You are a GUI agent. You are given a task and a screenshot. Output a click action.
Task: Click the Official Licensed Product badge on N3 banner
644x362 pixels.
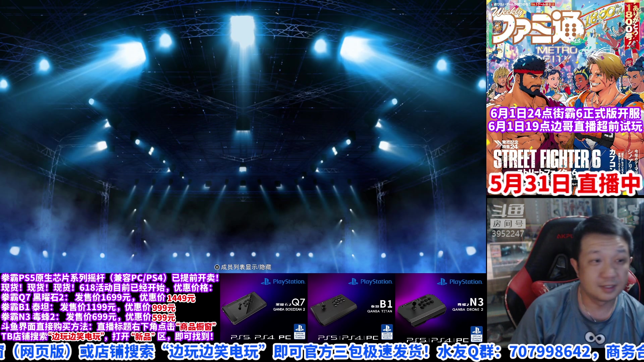point(476,334)
